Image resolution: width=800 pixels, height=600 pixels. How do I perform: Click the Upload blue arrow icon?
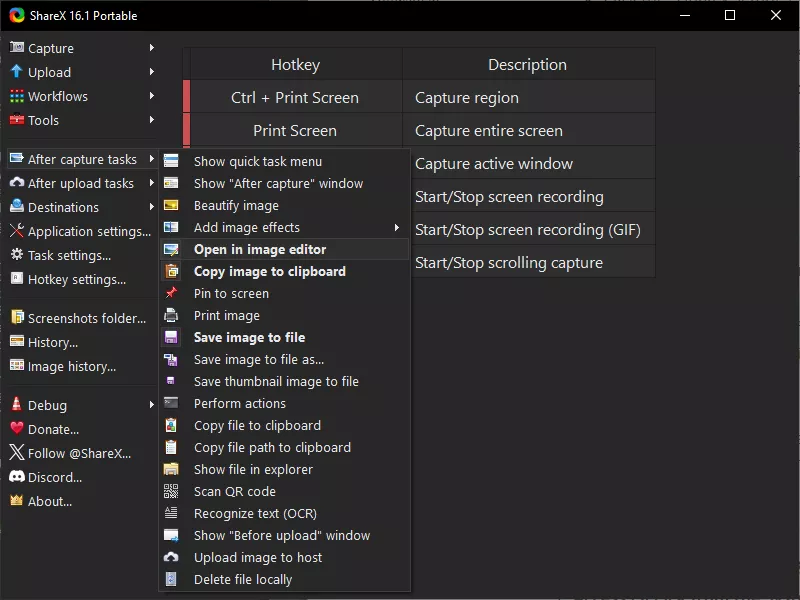click(17, 71)
